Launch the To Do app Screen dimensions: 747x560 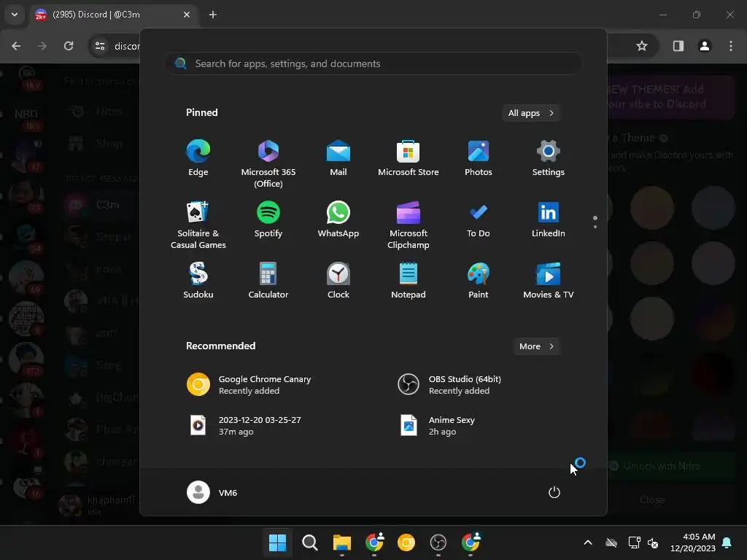tap(479, 220)
